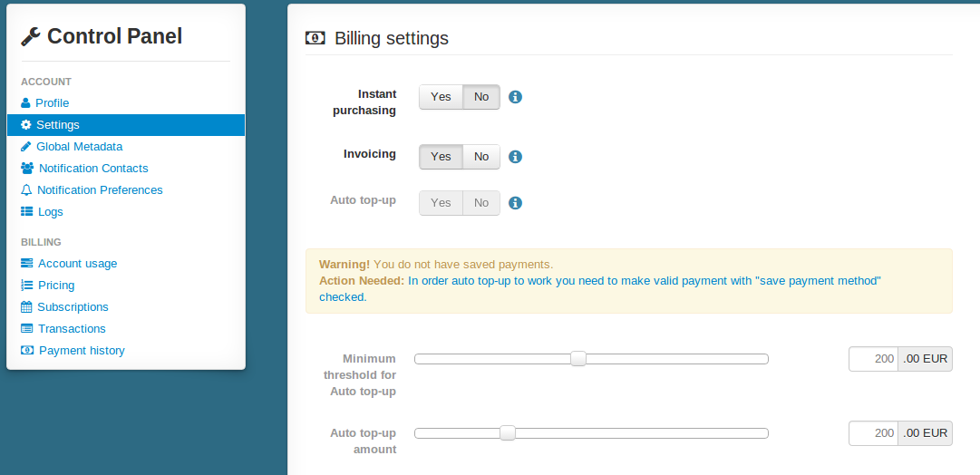The width and height of the screenshot is (980, 475).
Task: Click the Profile user icon
Action: [25, 103]
